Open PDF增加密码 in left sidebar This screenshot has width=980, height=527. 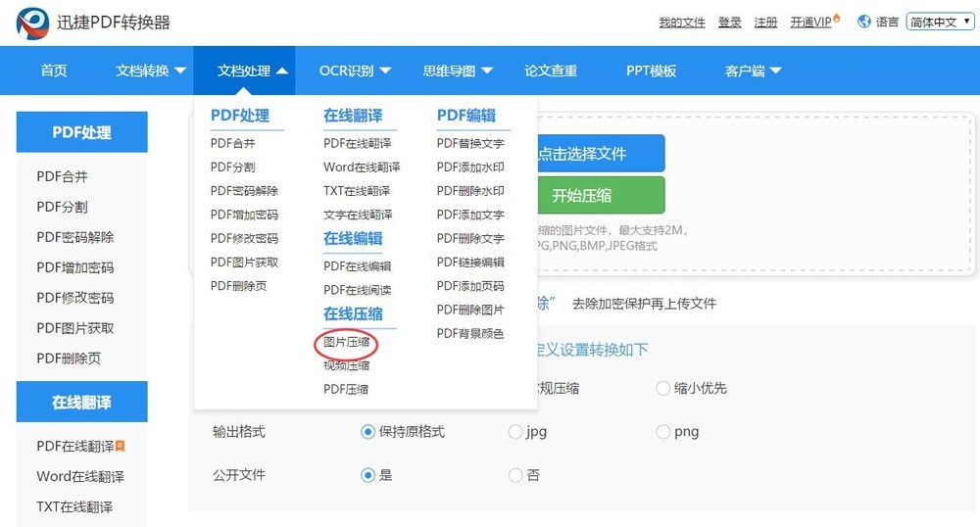click(x=75, y=267)
